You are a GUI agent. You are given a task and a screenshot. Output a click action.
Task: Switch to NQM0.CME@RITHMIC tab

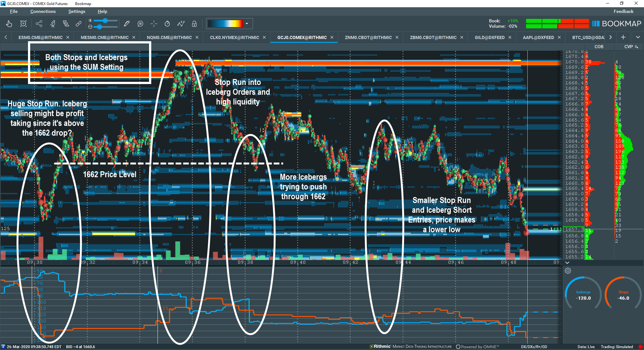click(169, 37)
